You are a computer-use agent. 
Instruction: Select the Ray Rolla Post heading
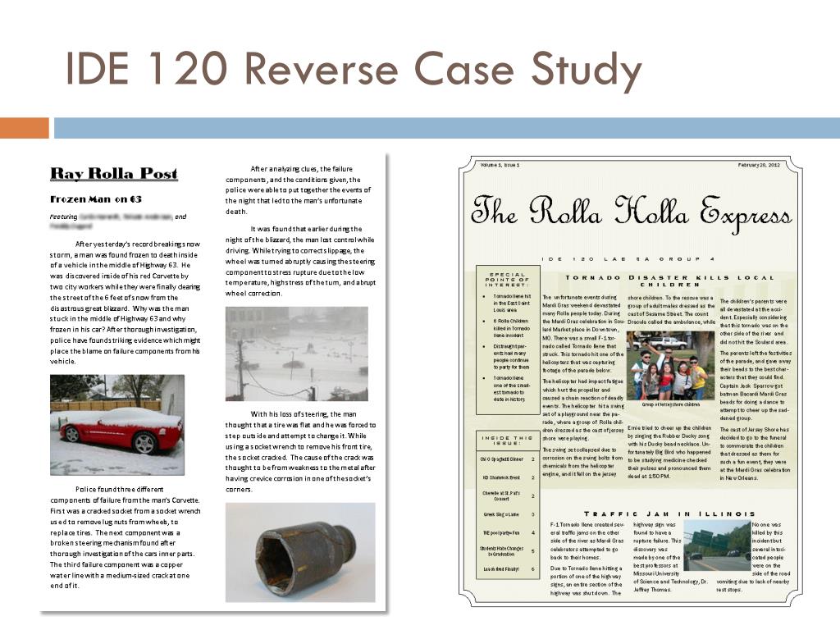click(x=113, y=174)
